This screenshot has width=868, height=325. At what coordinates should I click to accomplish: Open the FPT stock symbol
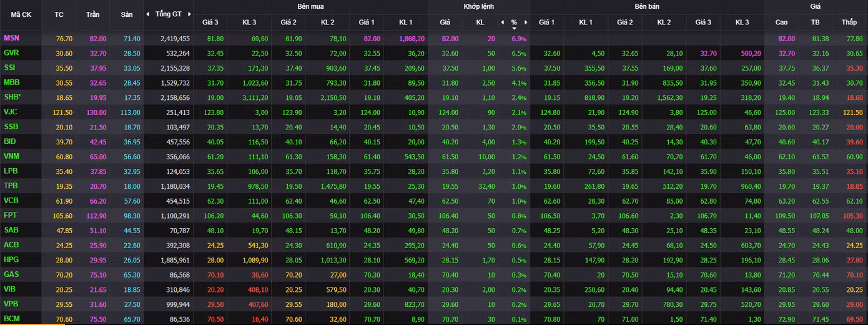(10, 214)
